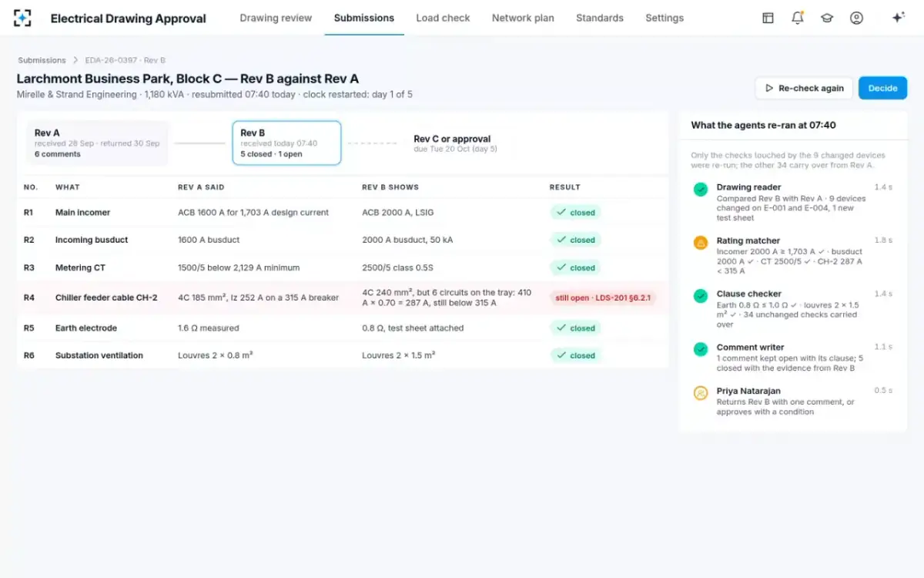Click the closed badge for Substation ventilation
This screenshot has height=578, width=924.
[577, 356]
